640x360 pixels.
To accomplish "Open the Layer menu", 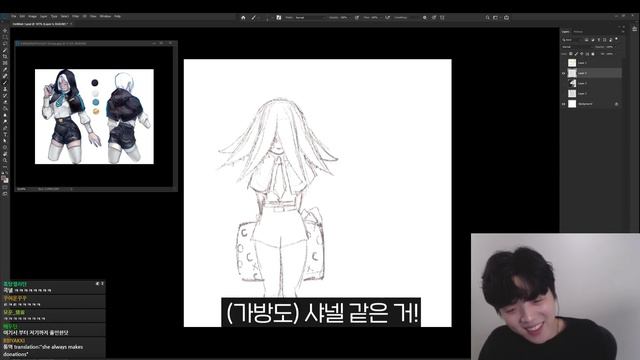I will (43, 16).
